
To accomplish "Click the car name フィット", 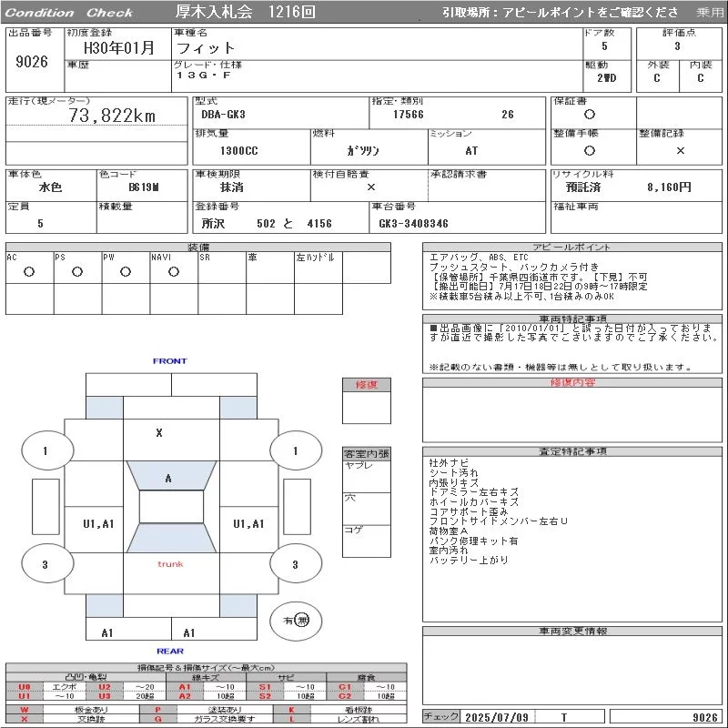I will click(206, 48).
